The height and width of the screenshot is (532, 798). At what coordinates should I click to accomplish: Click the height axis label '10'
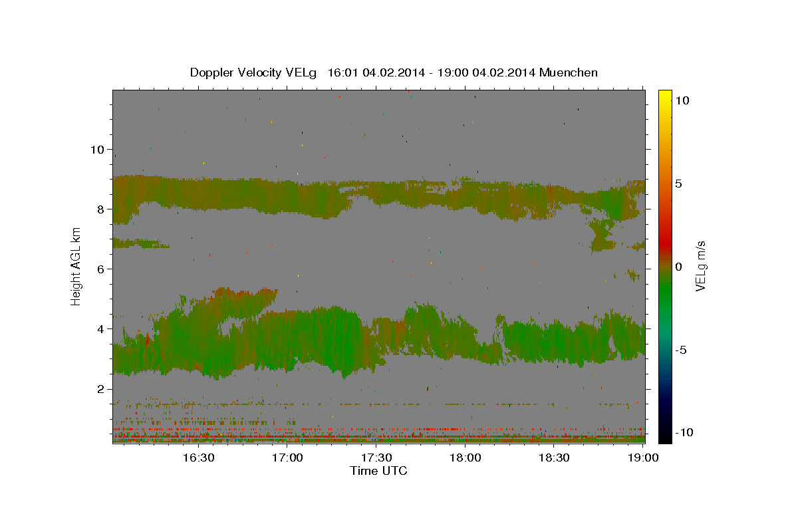(96, 150)
